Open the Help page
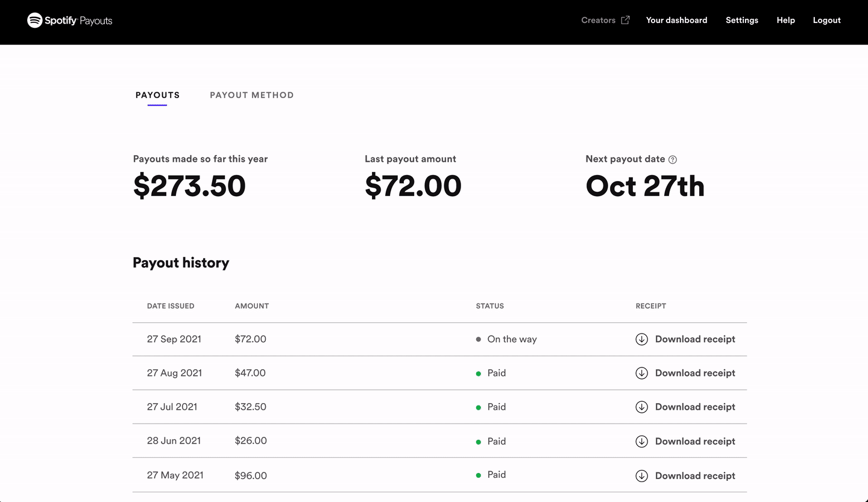The image size is (868, 502). pyautogui.click(x=785, y=21)
